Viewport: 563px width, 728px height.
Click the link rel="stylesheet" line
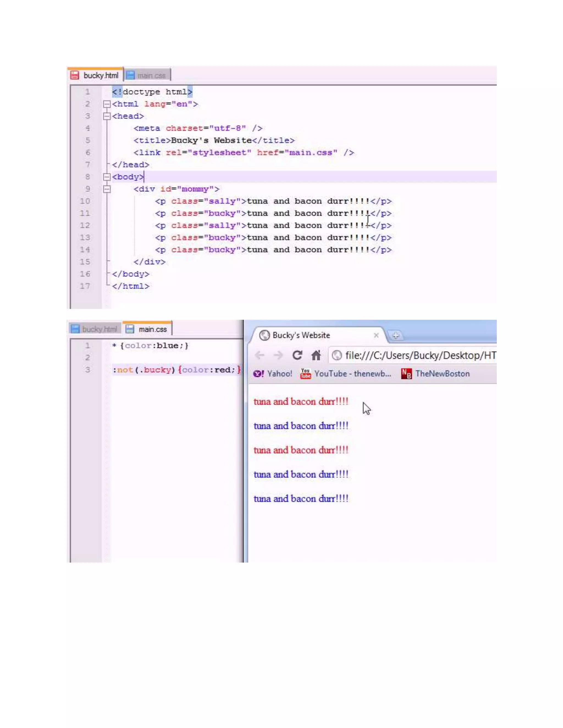(244, 153)
